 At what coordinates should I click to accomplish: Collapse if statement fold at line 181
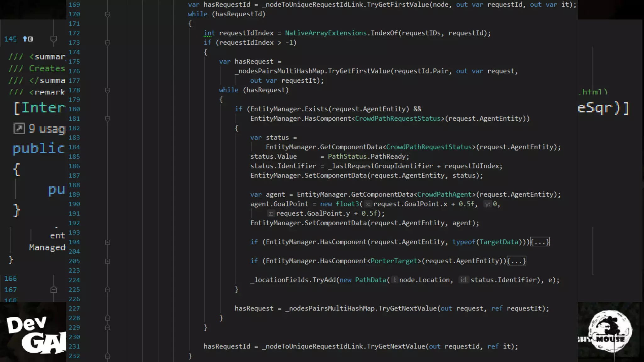point(108,119)
